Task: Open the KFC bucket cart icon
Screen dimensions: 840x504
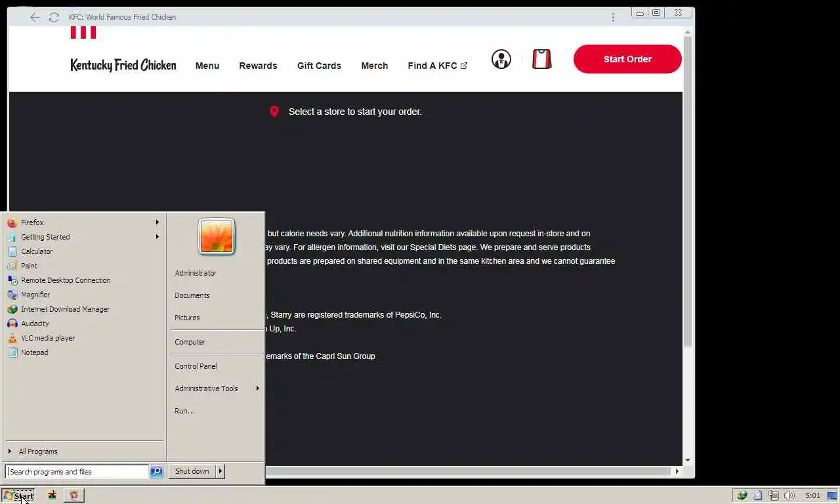Action: [541, 59]
